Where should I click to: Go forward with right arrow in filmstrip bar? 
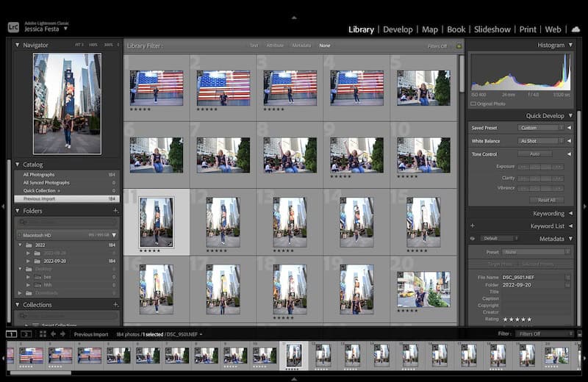click(62, 334)
